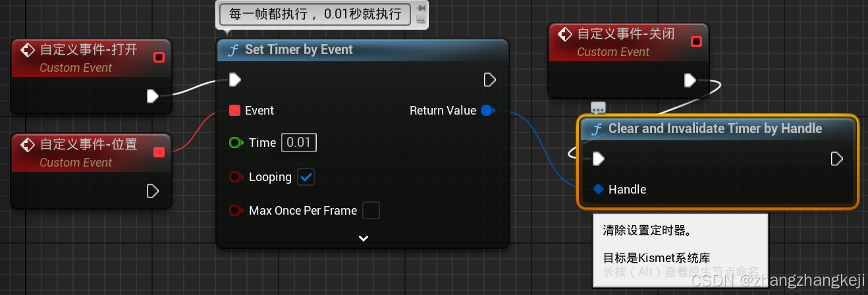Click the Looping label
This screenshot has width=868, height=295.
(x=270, y=176)
